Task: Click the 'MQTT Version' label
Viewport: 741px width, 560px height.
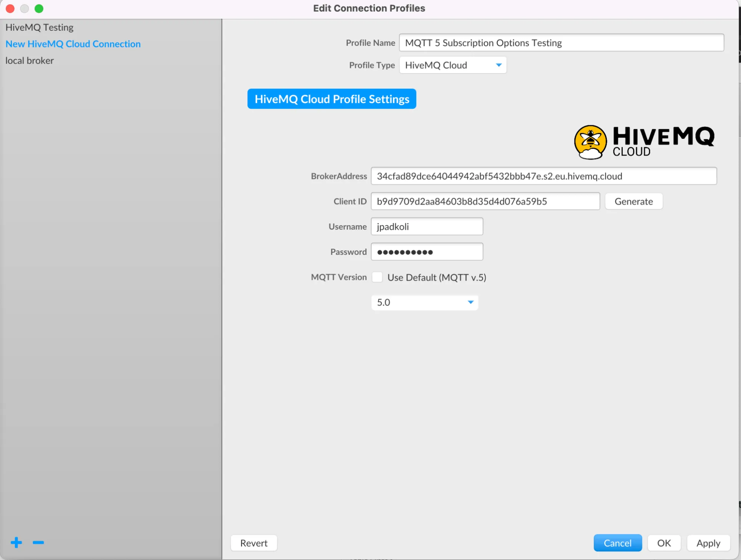Action: click(339, 277)
